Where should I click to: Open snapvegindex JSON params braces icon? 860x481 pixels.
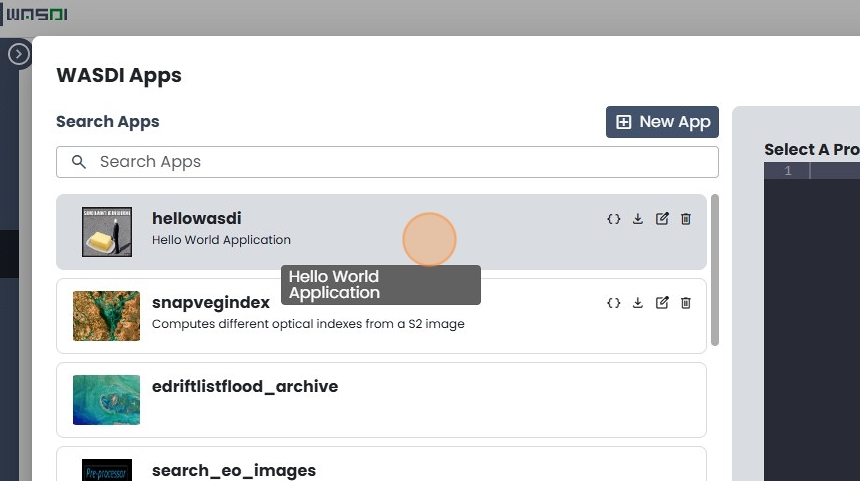614,303
